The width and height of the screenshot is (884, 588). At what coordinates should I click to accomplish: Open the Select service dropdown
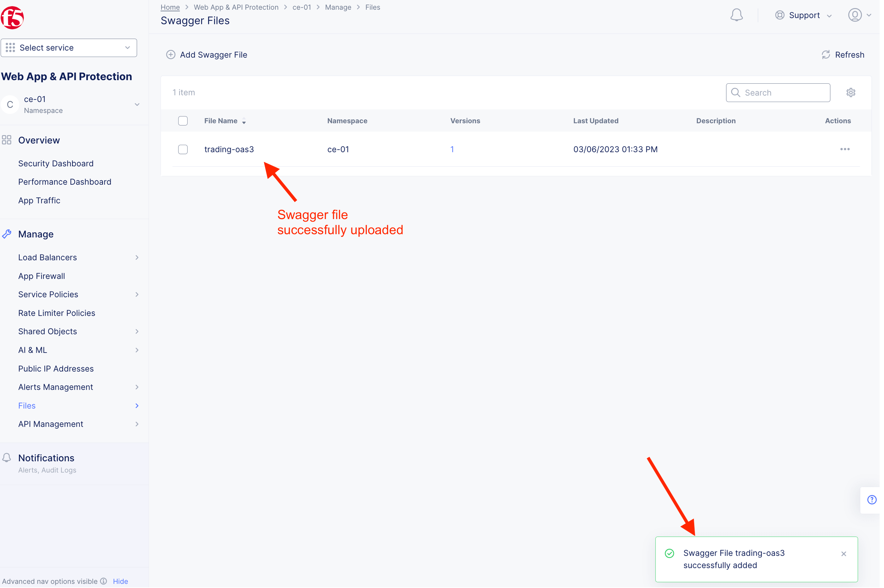click(69, 48)
